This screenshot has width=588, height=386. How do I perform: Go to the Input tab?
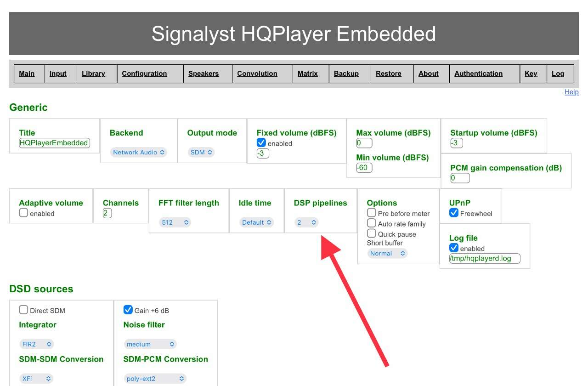58,74
